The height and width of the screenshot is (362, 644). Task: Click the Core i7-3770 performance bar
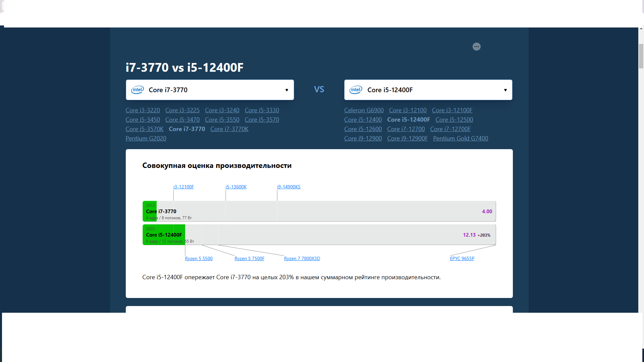pyautogui.click(x=319, y=211)
